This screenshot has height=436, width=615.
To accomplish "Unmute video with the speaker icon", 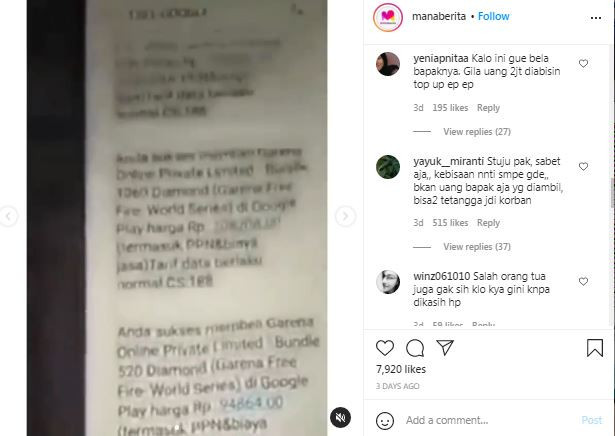I will click(x=340, y=418).
